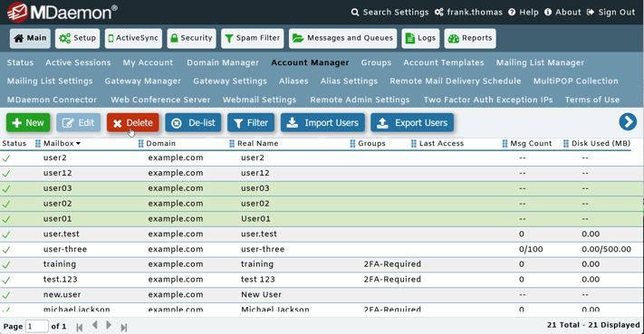Sign Out of MDaemon
644x334 pixels.
coord(610,13)
